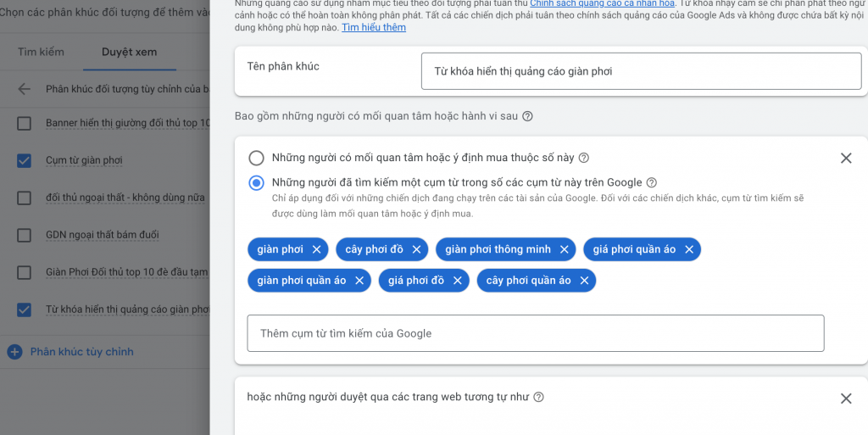Viewport: 868px width, 435px height.
Task: Open the 'Duyệt xem' tab
Action: (x=129, y=52)
